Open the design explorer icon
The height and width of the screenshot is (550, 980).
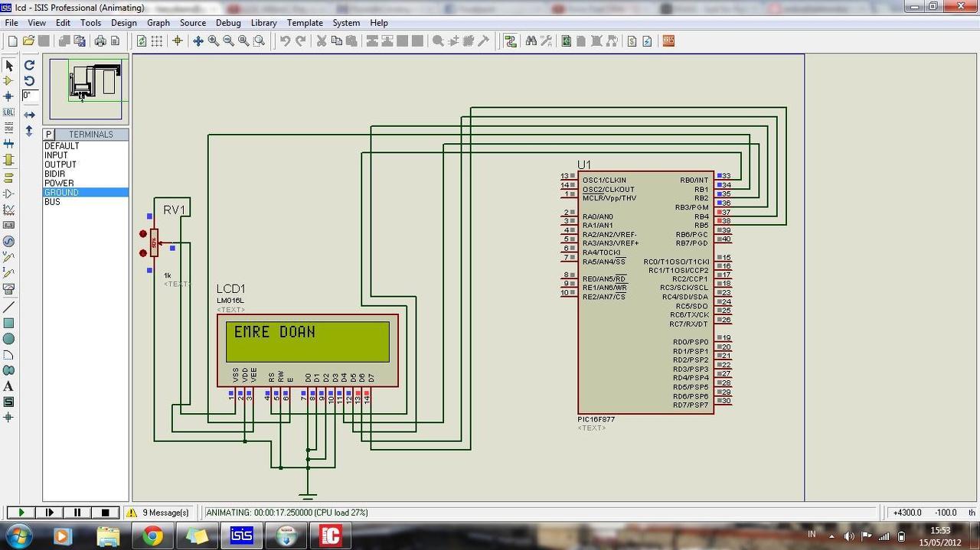click(x=567, y=41)
